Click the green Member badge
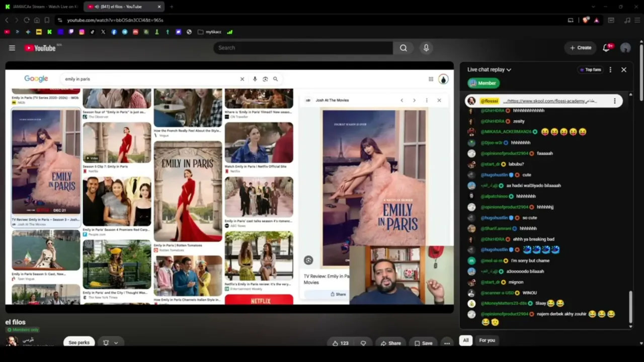The image size is (644, 362). click(x=484, y=83)
